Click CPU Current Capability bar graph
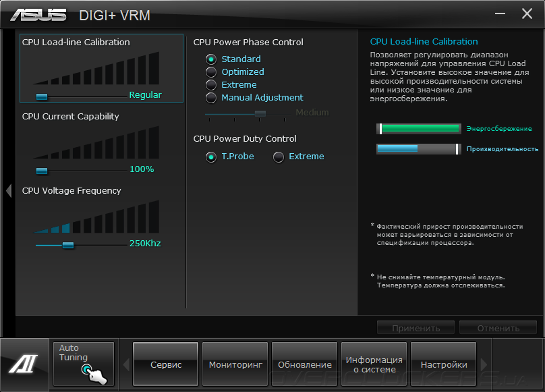The image size is (545, 392). pyautogui.click(x=96, y=142)
